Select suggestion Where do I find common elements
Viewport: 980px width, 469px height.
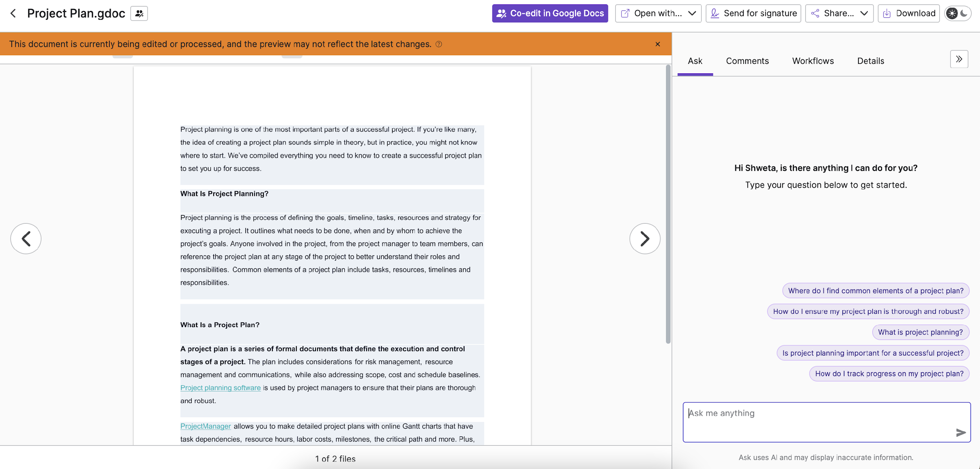click(876, 291)
